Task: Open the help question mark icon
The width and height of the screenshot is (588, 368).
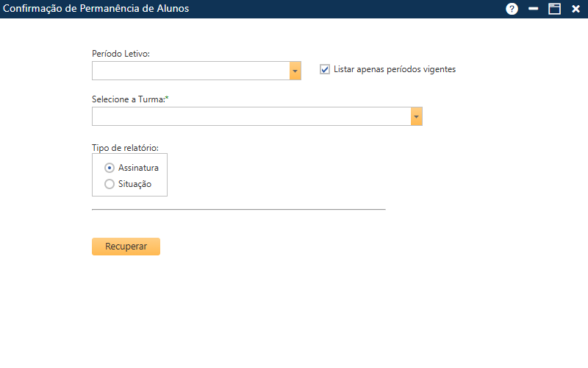Action: click(x=512, y=9)
